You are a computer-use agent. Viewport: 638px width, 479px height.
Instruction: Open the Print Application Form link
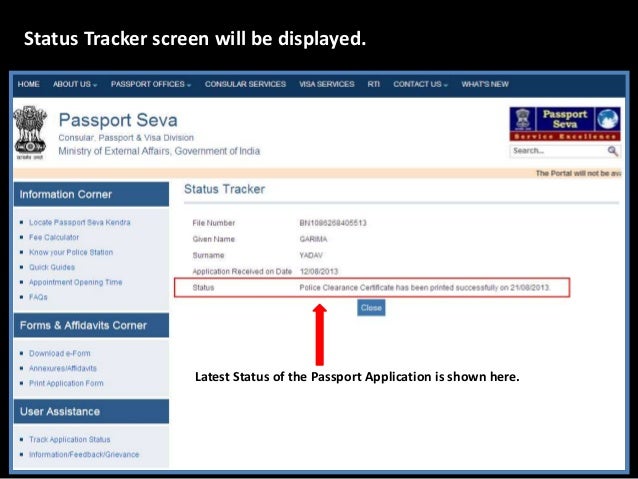click(66, 383)
